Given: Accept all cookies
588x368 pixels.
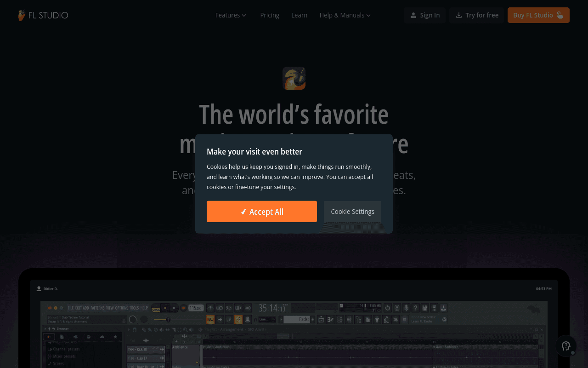Looking at the screenshot, I should point(262,212).
